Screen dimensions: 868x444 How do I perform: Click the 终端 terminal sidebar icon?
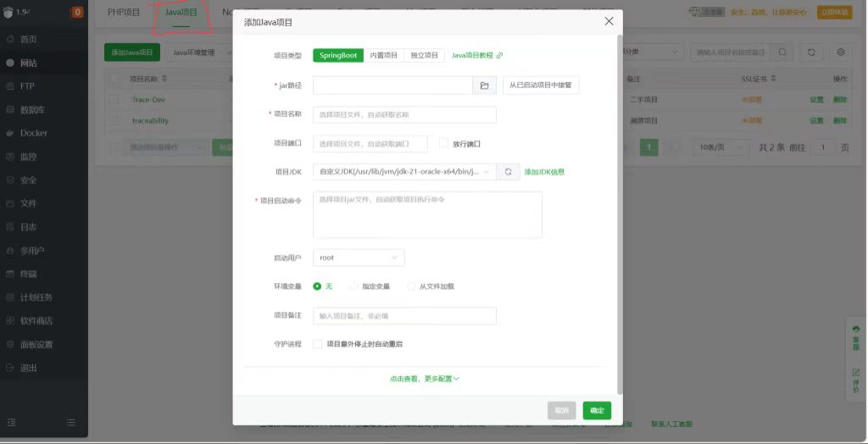10,274
